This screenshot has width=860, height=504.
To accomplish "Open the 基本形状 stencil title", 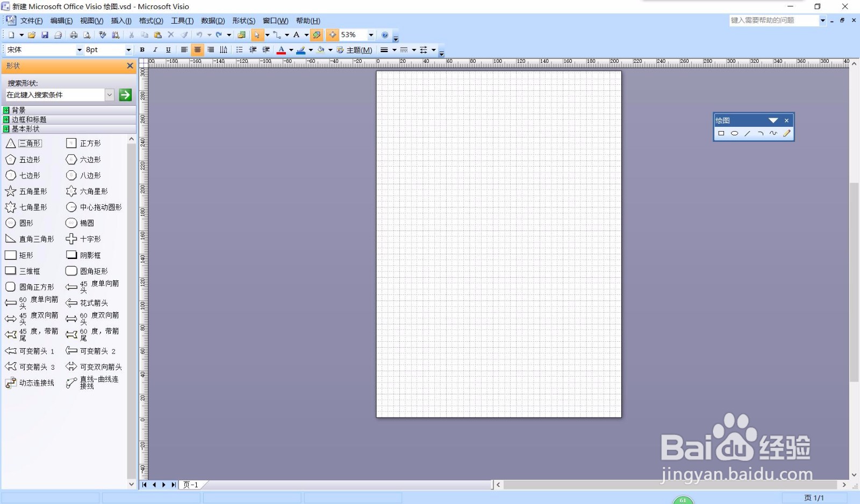I will click(x=69, y=129).
